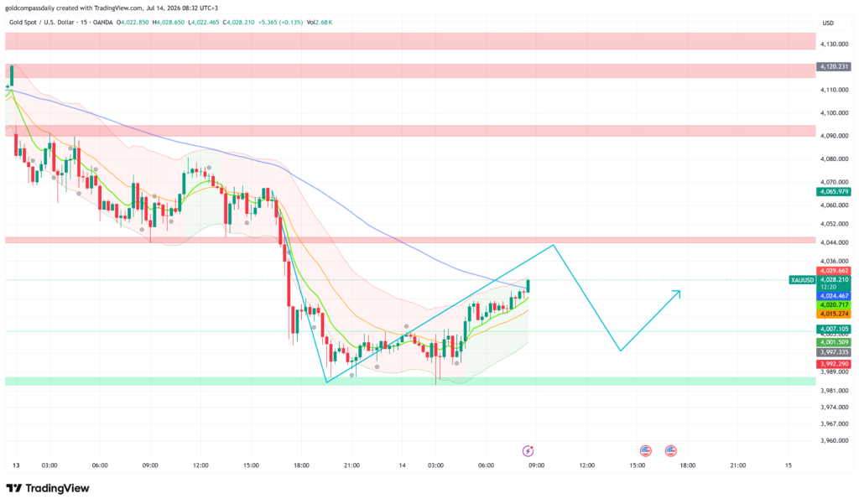
Task: Click the 4,015.274 orange indicator label
Action: pos(834,314)
